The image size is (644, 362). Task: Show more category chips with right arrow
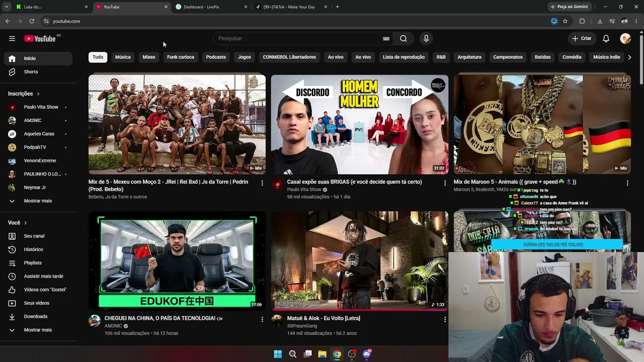[629, 57]
